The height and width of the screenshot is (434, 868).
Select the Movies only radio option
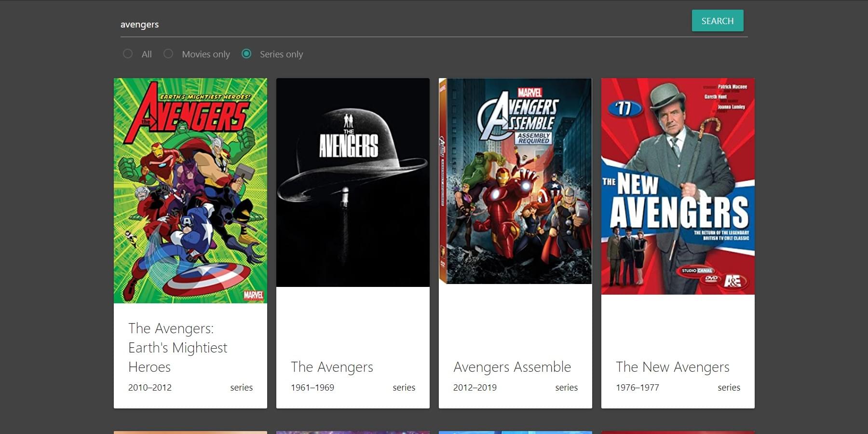tap(168, 54)
